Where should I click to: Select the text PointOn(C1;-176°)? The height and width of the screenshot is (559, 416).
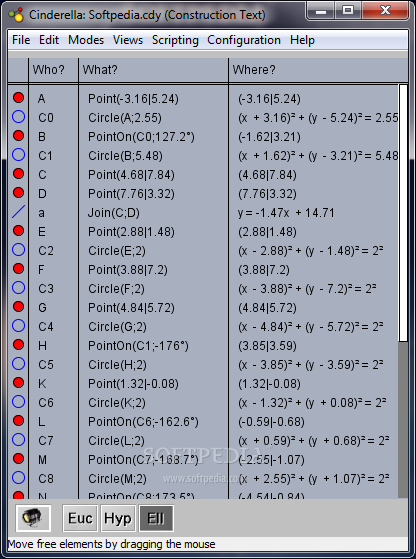(x=138, y=346)
